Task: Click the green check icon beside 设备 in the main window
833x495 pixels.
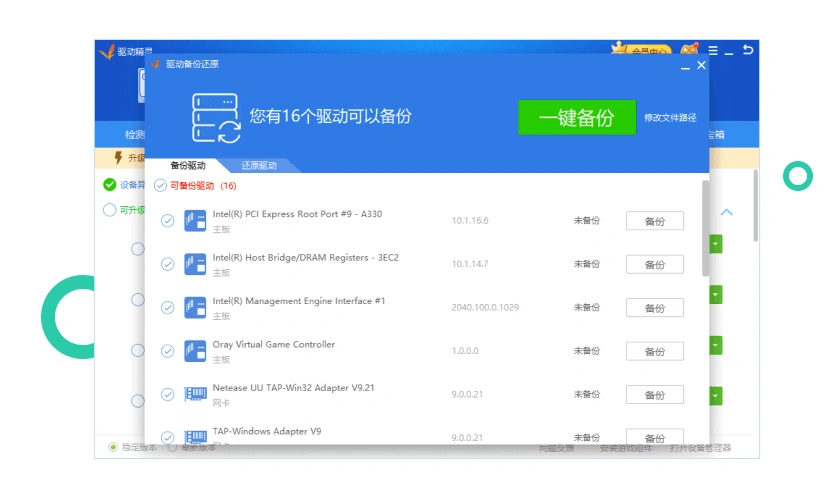Action: [x=109, y=184]
